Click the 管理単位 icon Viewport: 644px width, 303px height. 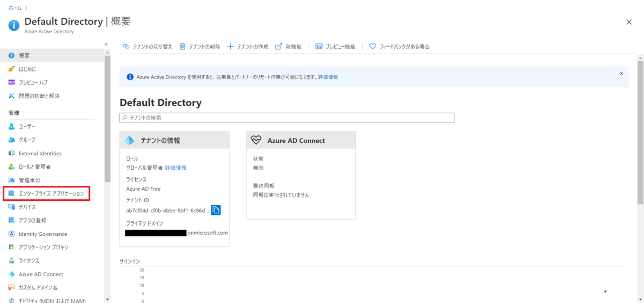coord(12,180)
